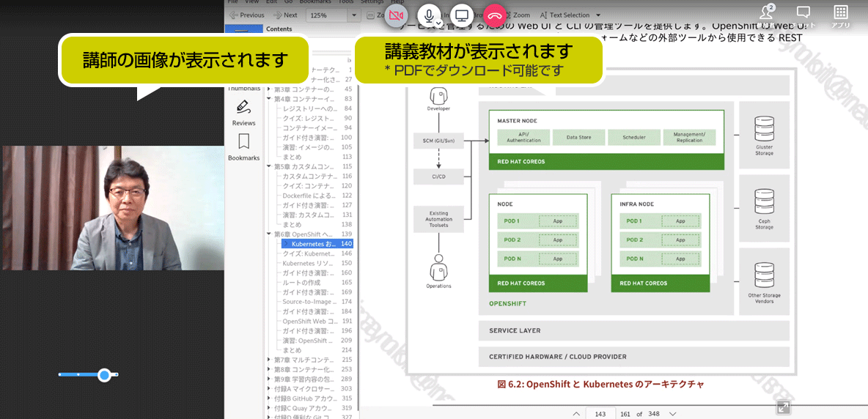Open participants list icon
Screen dimensions: 868x419
(767, 12)
